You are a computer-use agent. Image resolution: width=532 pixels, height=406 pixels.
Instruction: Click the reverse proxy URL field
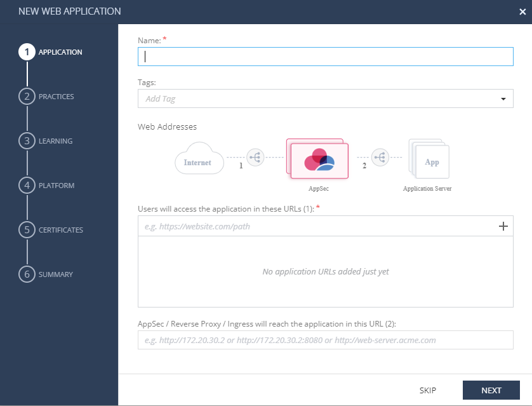(x=326, y=340)
